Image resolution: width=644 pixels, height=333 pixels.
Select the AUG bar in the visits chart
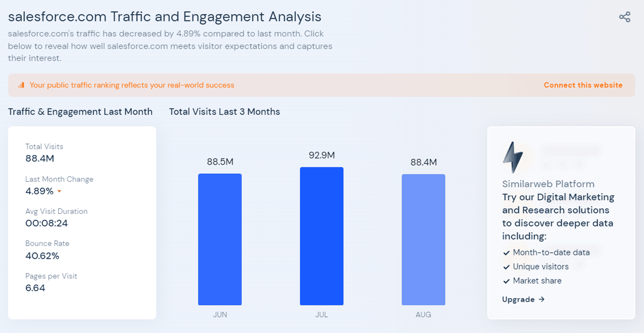coord(423,239)
